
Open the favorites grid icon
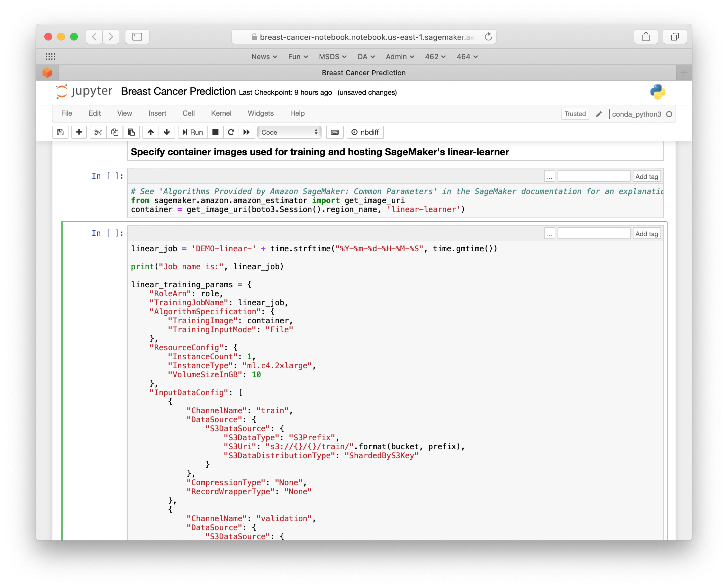point(50,57)
